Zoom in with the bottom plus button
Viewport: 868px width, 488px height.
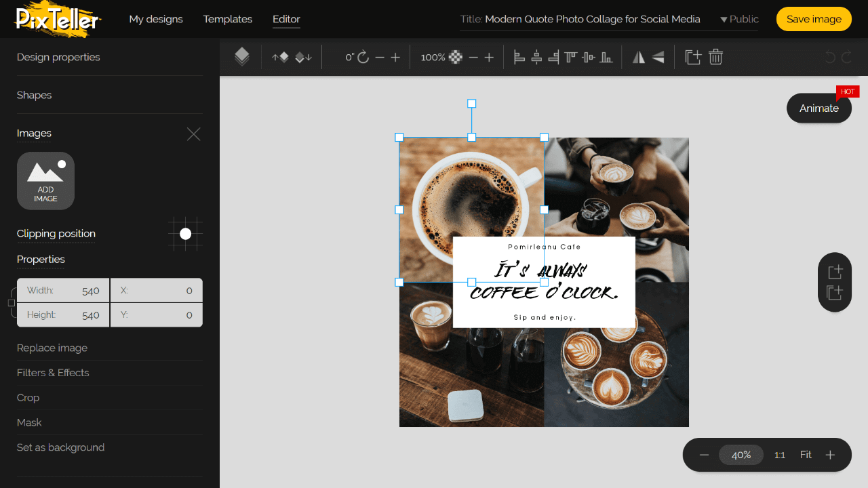[830, 455]
